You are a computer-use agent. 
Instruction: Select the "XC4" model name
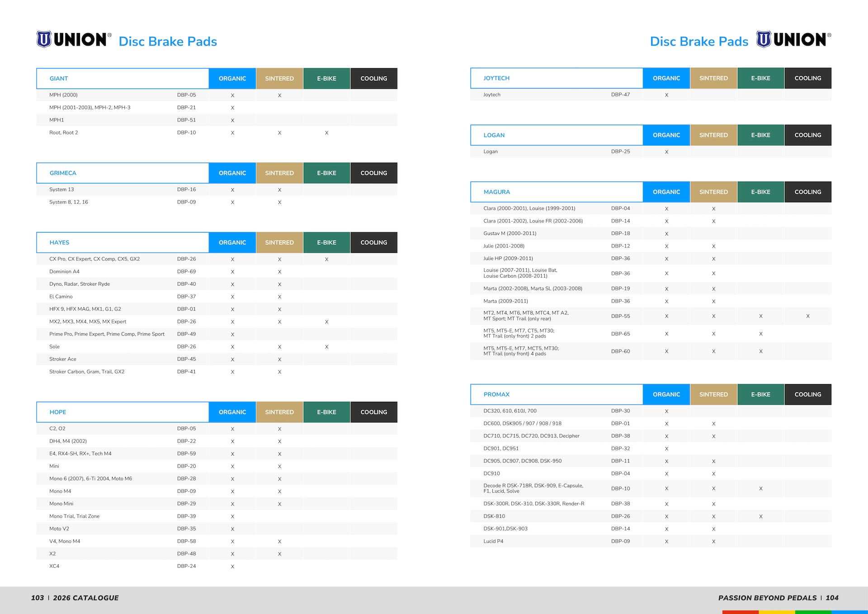point(54,567)
